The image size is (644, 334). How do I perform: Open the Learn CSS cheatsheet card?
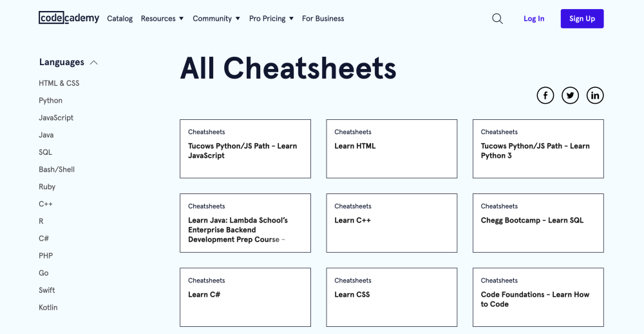pyautogui.click(x=392, y=297)
